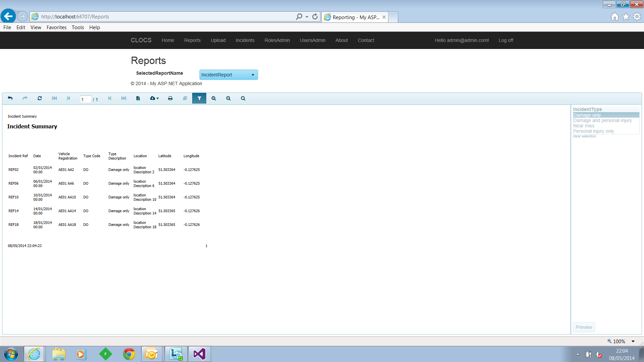Select 'Personal injury only' incident type
Viewport: 644px width, 362px height.
pyautogui.click(x=593, y=131)
